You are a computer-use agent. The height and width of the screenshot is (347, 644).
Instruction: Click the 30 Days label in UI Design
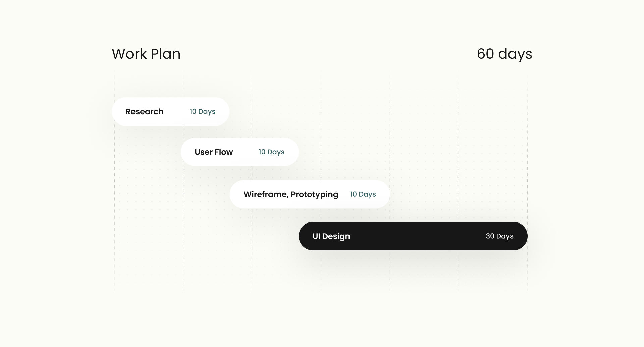(x=499, y=236)
